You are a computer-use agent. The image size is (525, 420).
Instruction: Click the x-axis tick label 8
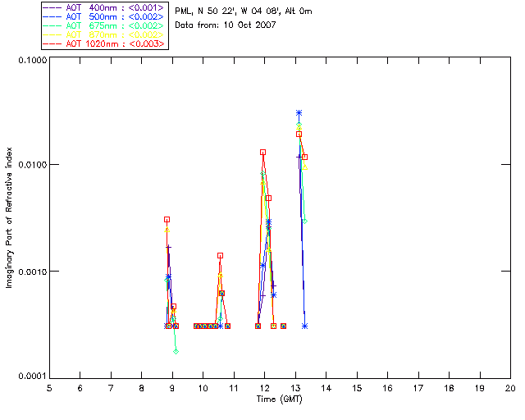pos(142,388)
